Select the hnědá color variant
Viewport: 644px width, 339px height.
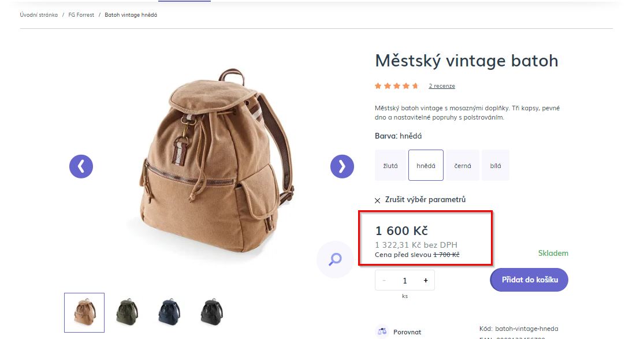(x=426, y=166)
